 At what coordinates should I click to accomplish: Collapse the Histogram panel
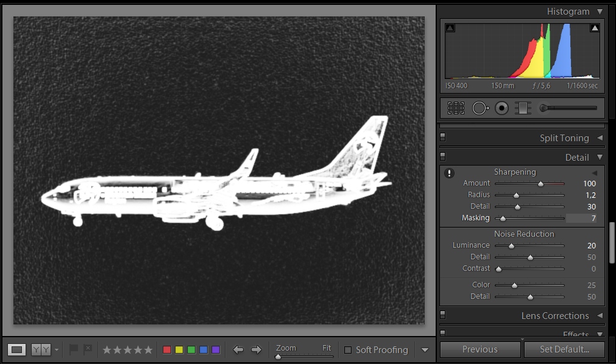coord(600,12)
